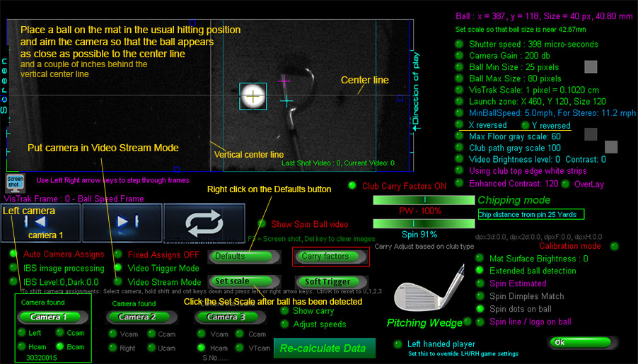Screen dimensions: 638x364
Task: Toggle Shutter speed indicator light
Action: [459, 44]
